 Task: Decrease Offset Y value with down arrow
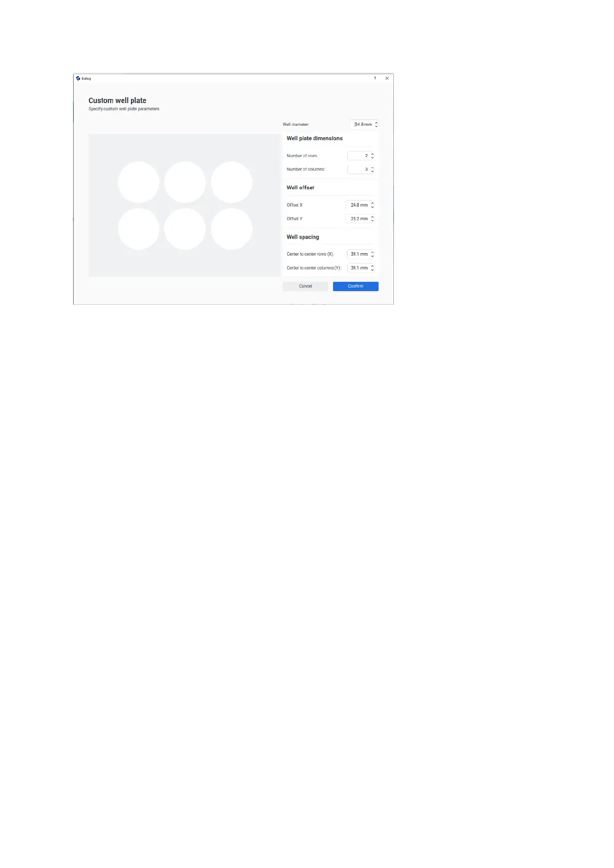coord(372,221)
